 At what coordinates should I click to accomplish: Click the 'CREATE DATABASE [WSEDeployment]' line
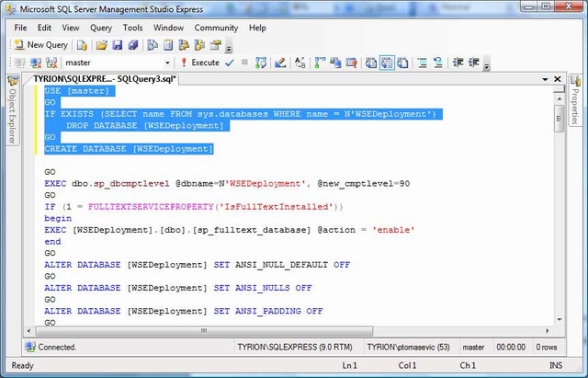pyautogui.click(x=129, y=149)
